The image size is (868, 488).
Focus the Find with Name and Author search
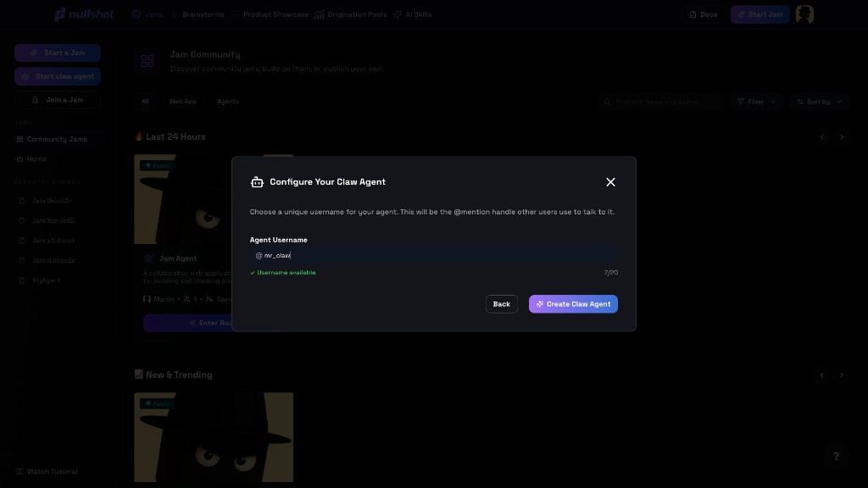tap(661, 102)
